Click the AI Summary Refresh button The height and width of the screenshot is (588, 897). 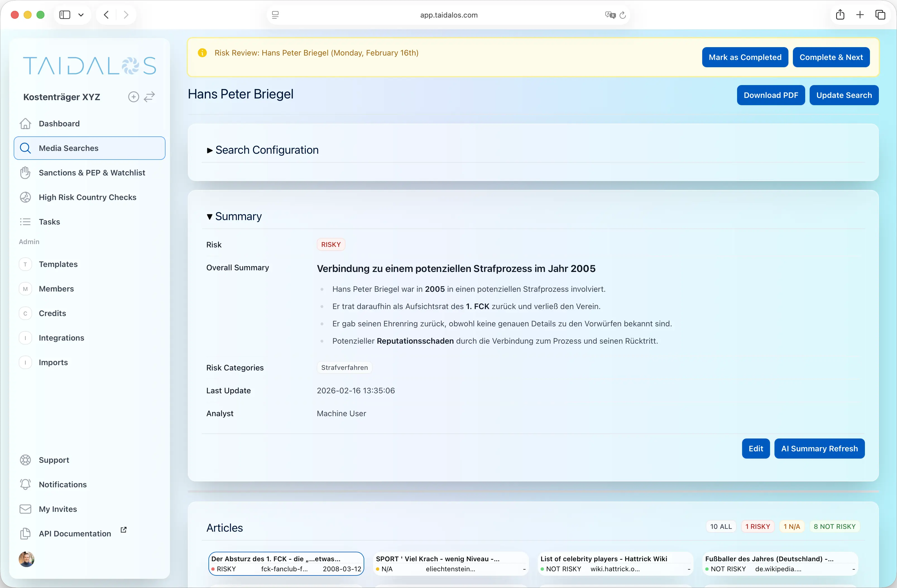(819, 449)
